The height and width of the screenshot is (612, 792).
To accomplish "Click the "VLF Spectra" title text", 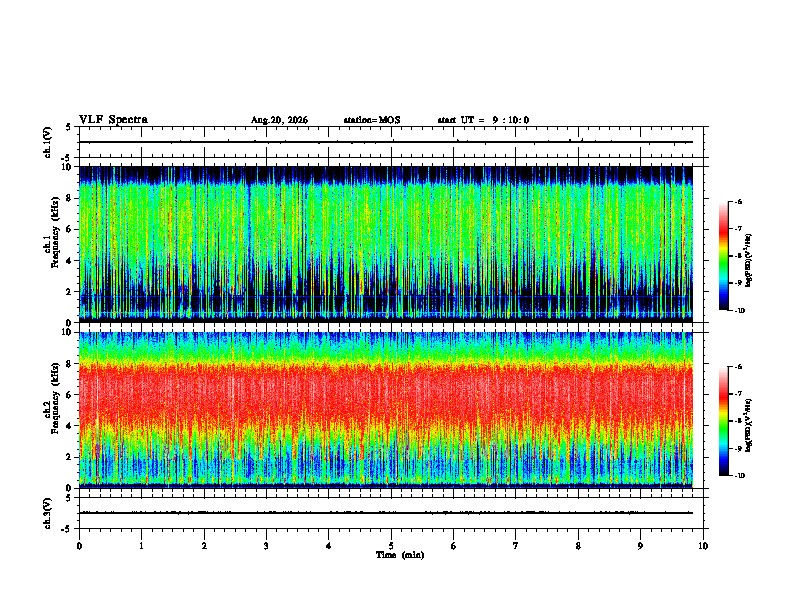I will pos(113,120).
